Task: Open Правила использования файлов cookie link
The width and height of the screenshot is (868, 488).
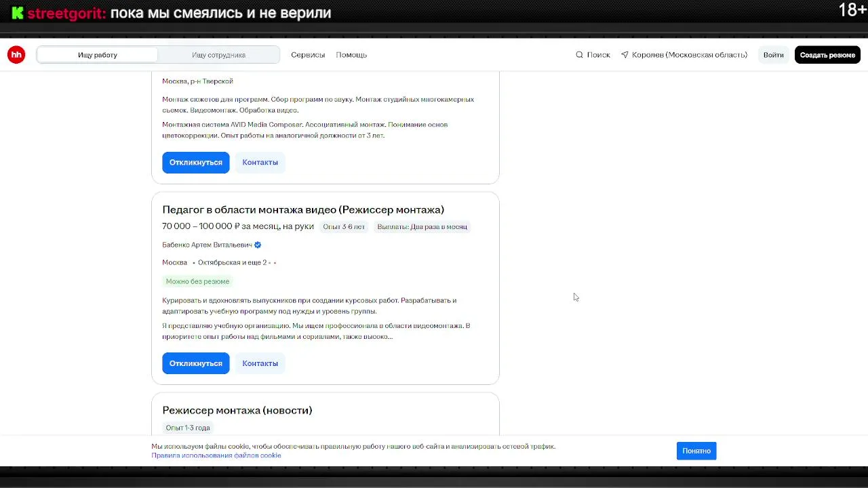Action: [216, 455]
